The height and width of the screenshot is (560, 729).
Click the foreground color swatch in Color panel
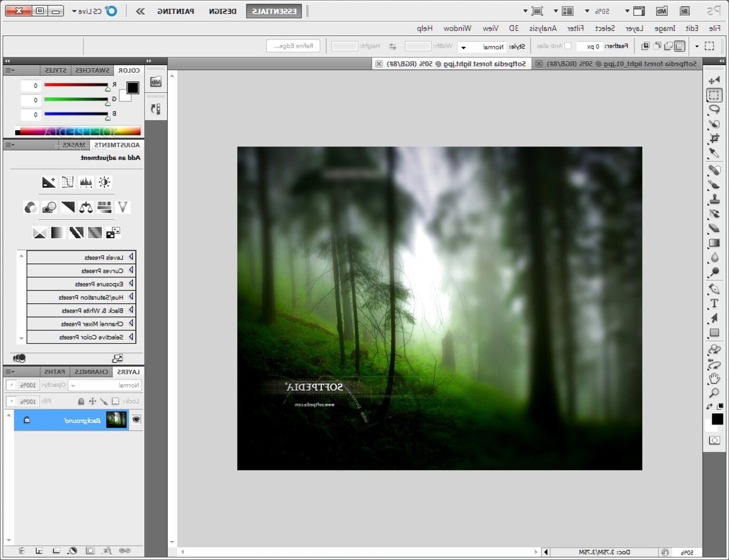[133, 88]
